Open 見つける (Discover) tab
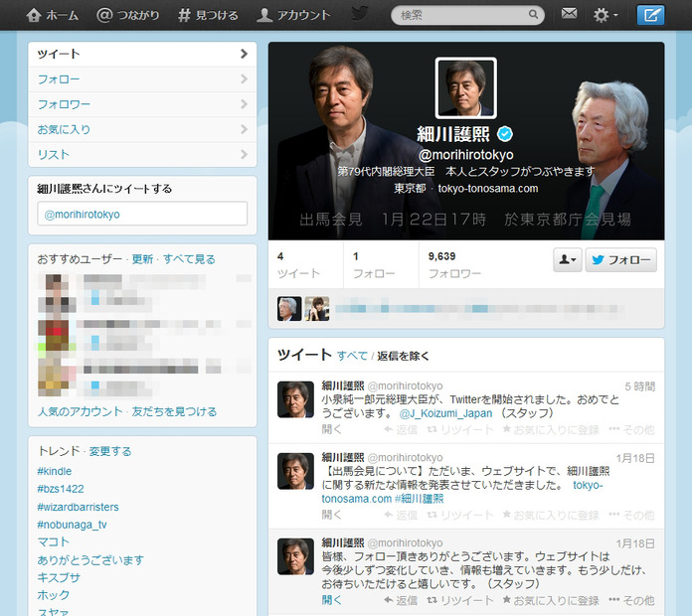 (x=208, y=16)
